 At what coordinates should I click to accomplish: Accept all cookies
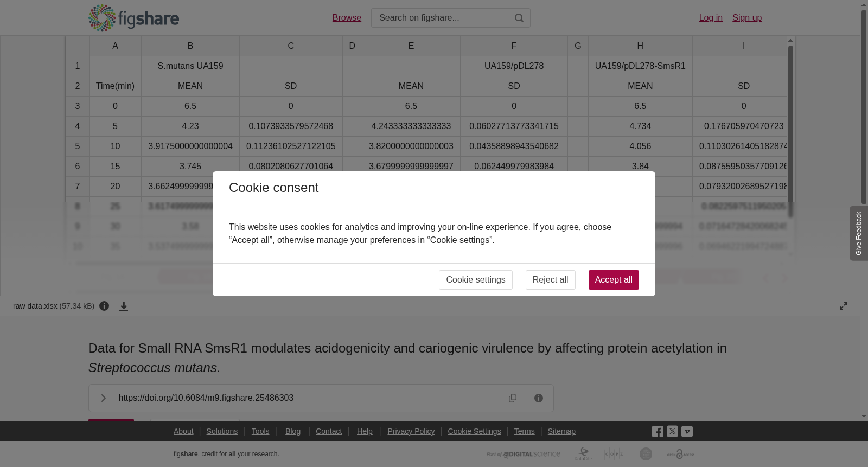point(614,280)
